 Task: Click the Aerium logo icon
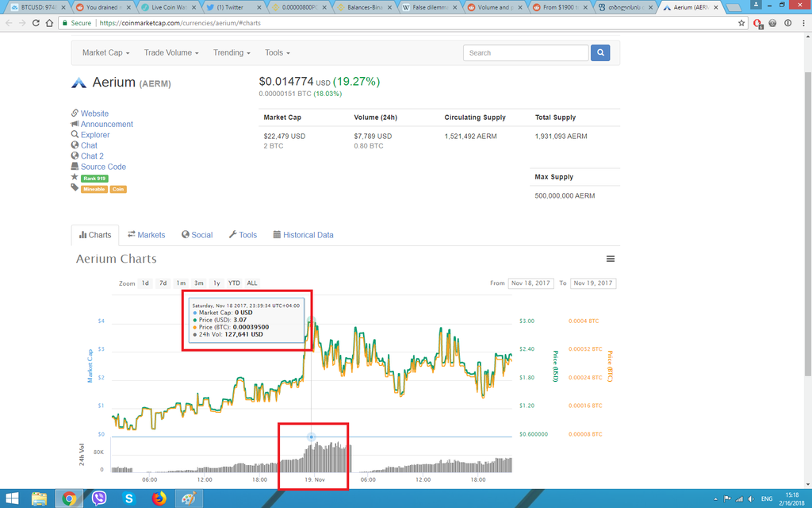[x=79, y=83]
